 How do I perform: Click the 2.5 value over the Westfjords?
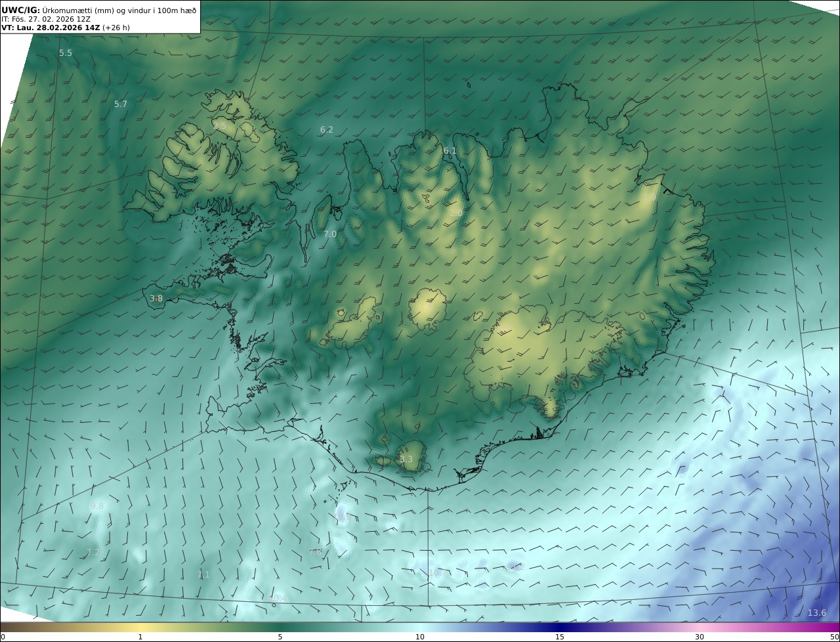219,125
